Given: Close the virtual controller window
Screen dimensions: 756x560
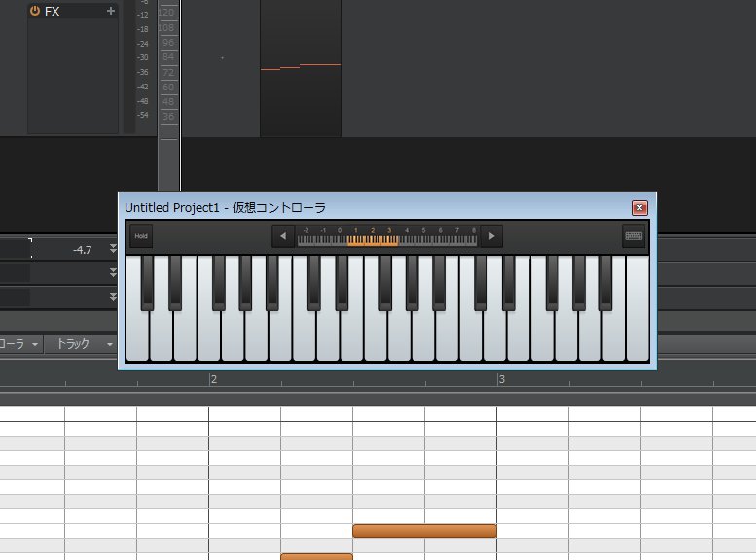Looking at the screenshot, I should [x=639, y=207].
